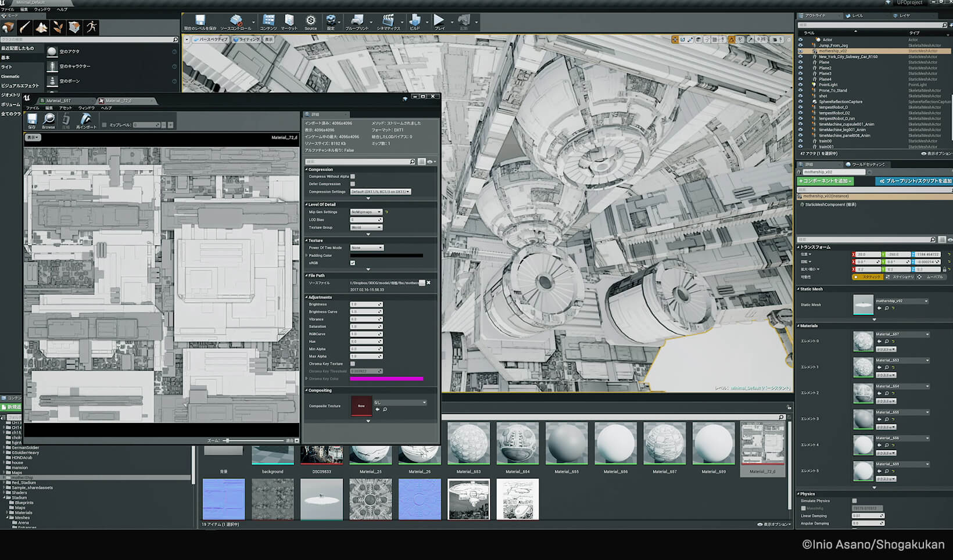Open the Texture Group dropdown

click(x=366, y=227)
